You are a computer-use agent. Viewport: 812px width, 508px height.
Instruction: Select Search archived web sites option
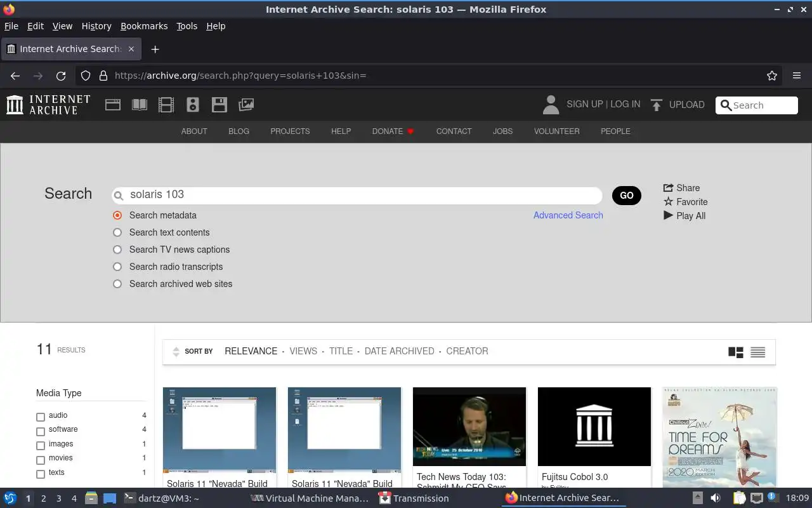[117, 284]
